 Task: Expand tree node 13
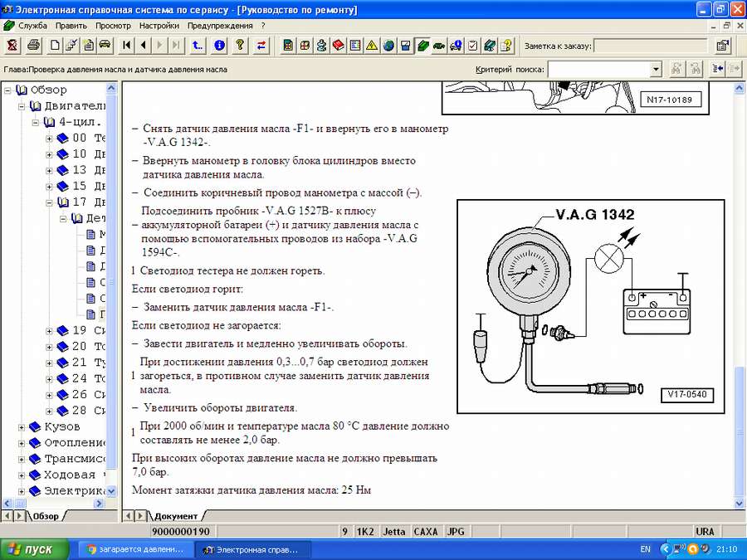(x=49, y=170)
